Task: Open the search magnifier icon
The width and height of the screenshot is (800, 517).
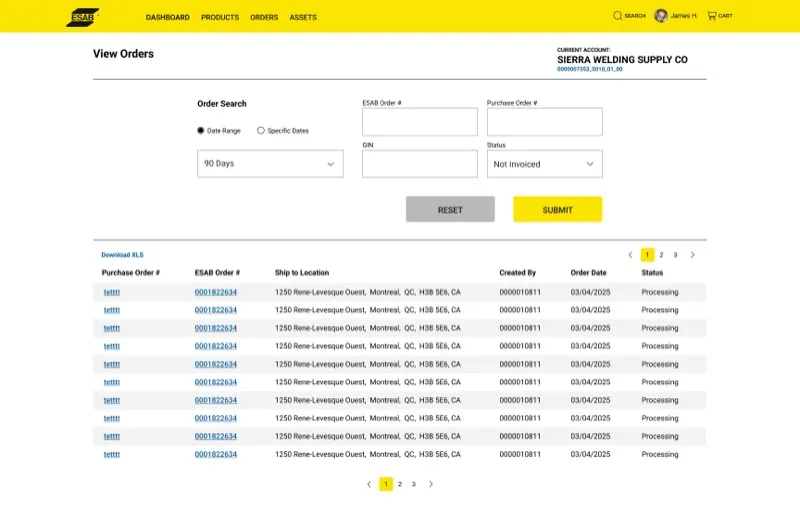Action: pyautogui.click(x=617, y=16)
